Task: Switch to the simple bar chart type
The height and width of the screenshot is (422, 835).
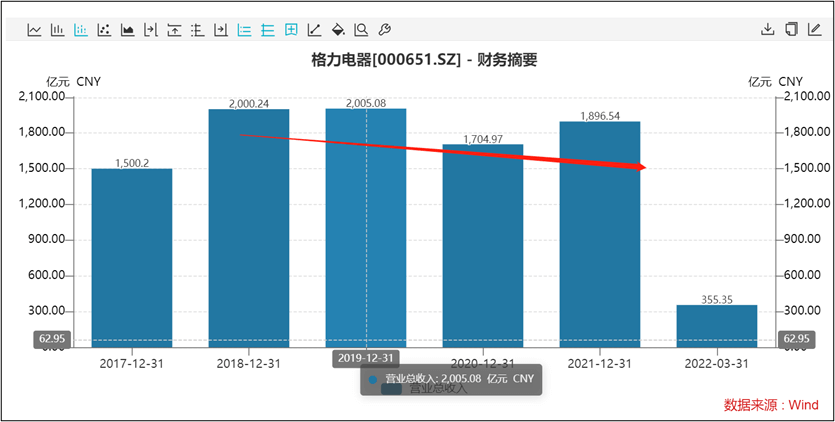Action: [x=58, y=30]
